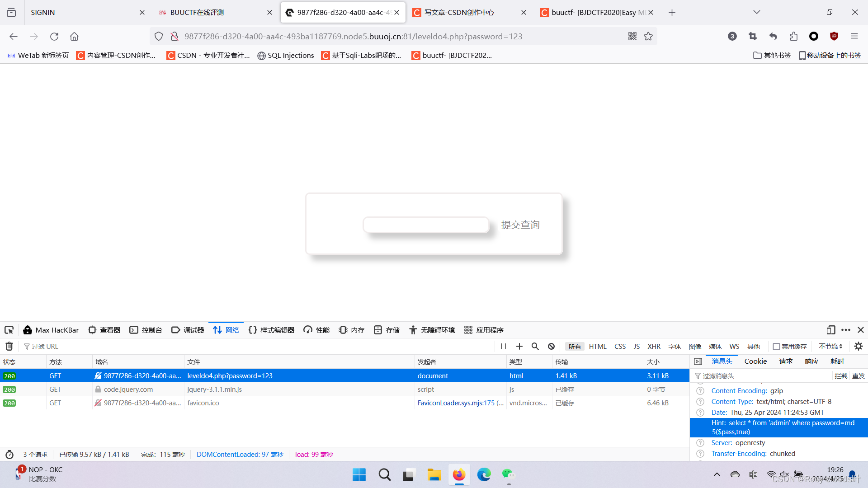868x488 pixels.
Task: Bookmark this page with star icon
Action: point(648,37)
